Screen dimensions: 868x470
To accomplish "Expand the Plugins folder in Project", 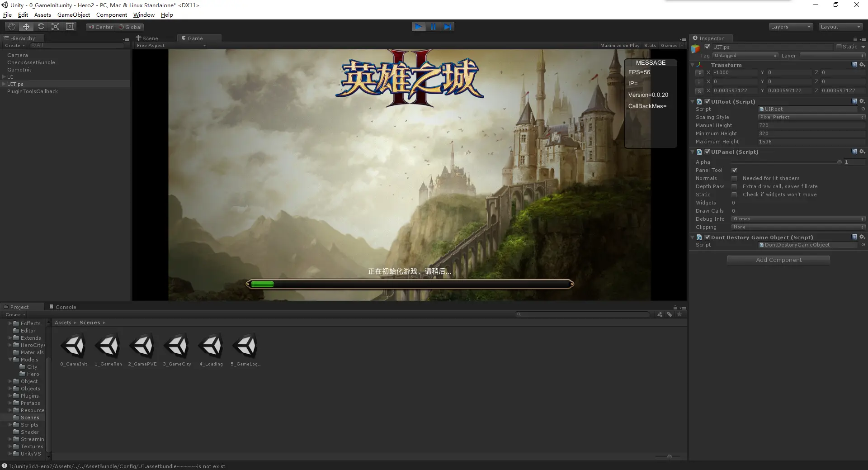I will pos(10,396).
